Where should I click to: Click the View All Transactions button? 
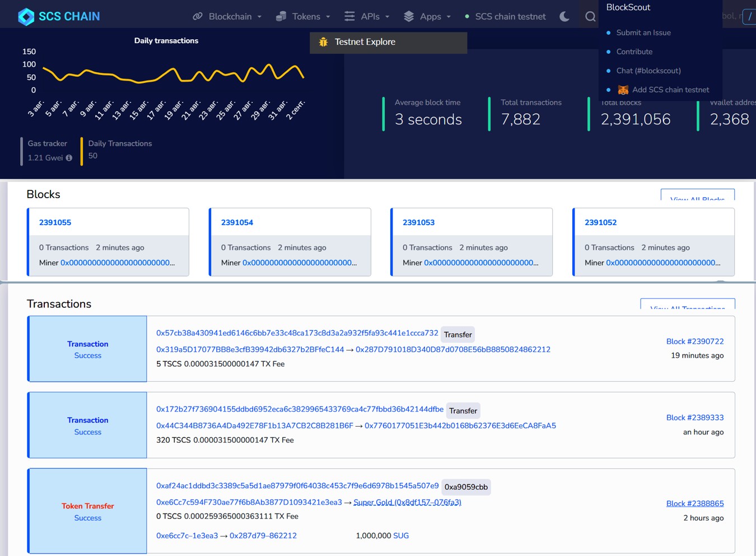[688, 304]
